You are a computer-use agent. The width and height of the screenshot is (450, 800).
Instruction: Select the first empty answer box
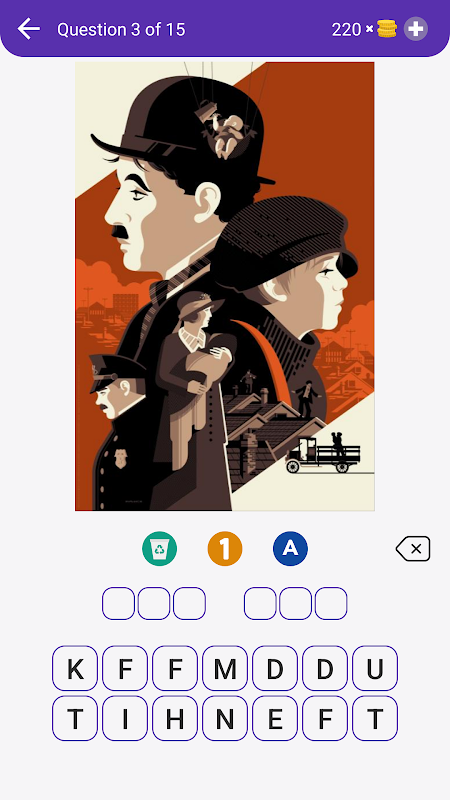pyautogui.click(x=118, y=604)
